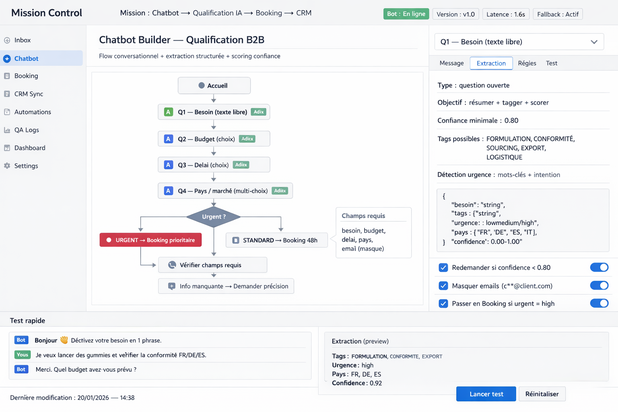
Task: Click the CRM Sync sidebar icon
Action: coord(8,94)
